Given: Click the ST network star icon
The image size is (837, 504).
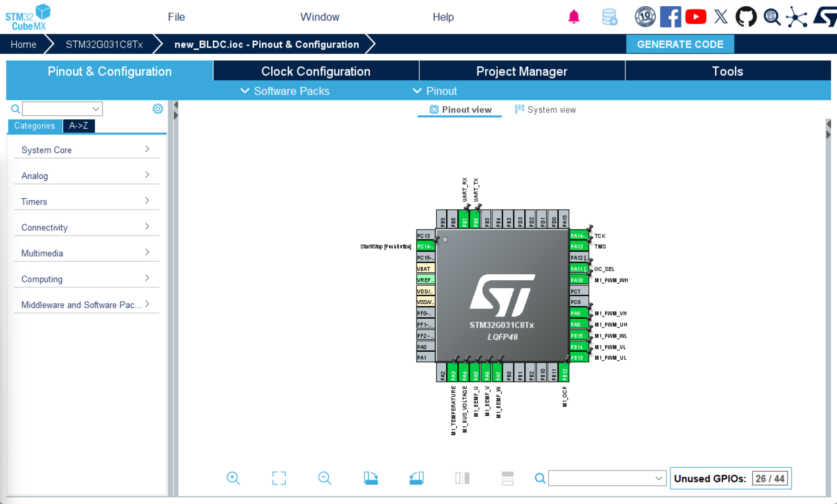Looking at the screenshot, I should [796, 17].
